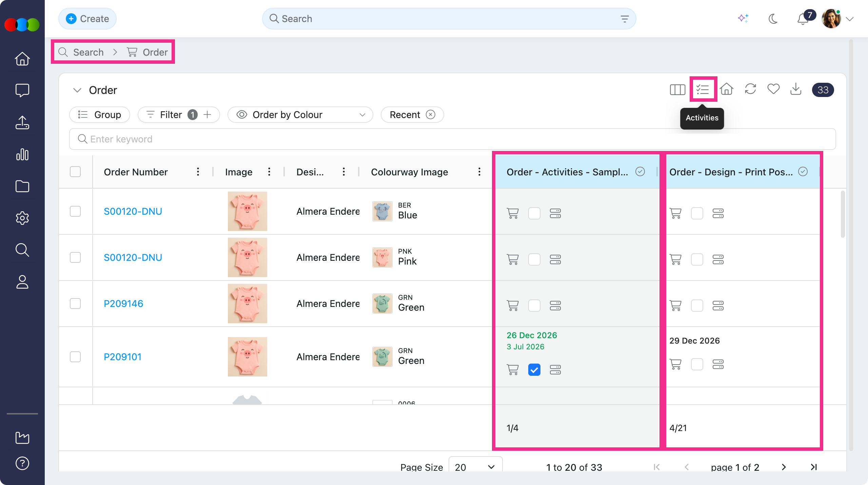
Task: Open the Colourway Image column options menu
Action: tap(479, 172)
